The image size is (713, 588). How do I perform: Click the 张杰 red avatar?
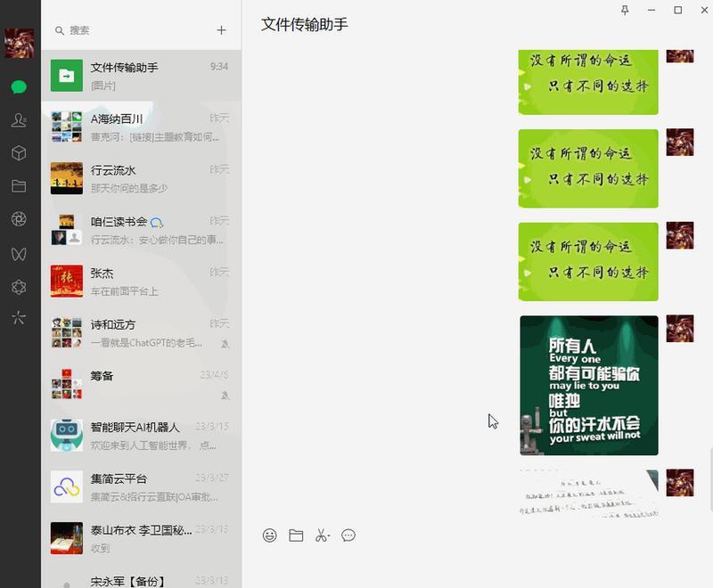click(x=66, y=281)
